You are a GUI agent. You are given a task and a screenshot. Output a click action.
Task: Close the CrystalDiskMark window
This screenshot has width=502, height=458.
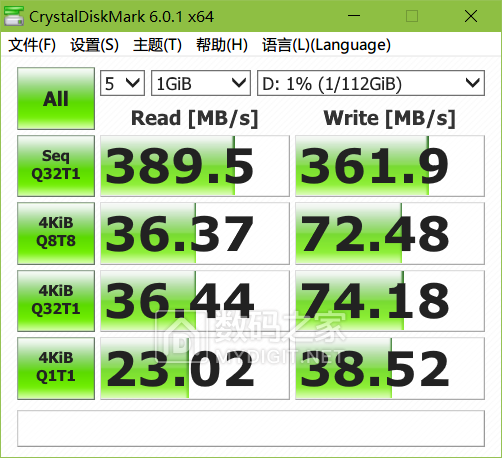[471, 16]
